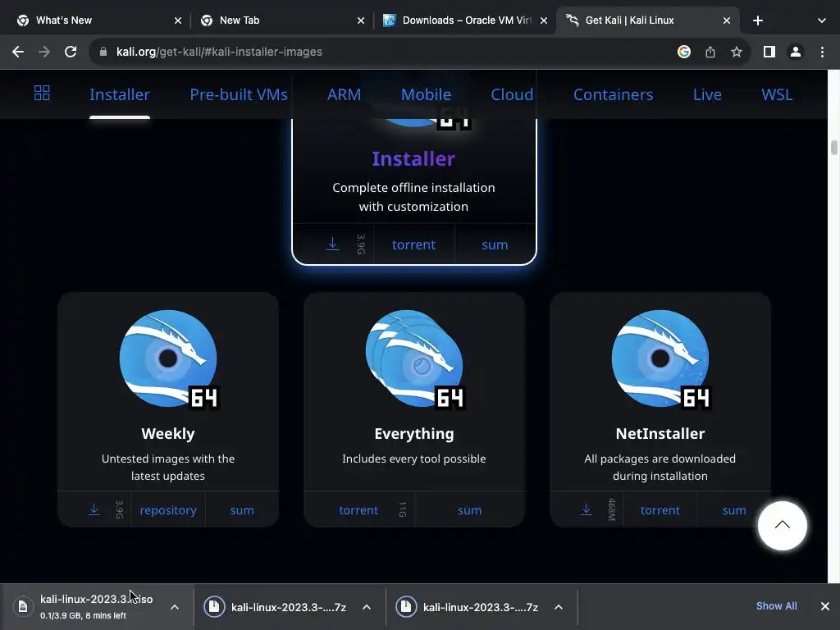Expand options for first 7z download

point(367,607)
